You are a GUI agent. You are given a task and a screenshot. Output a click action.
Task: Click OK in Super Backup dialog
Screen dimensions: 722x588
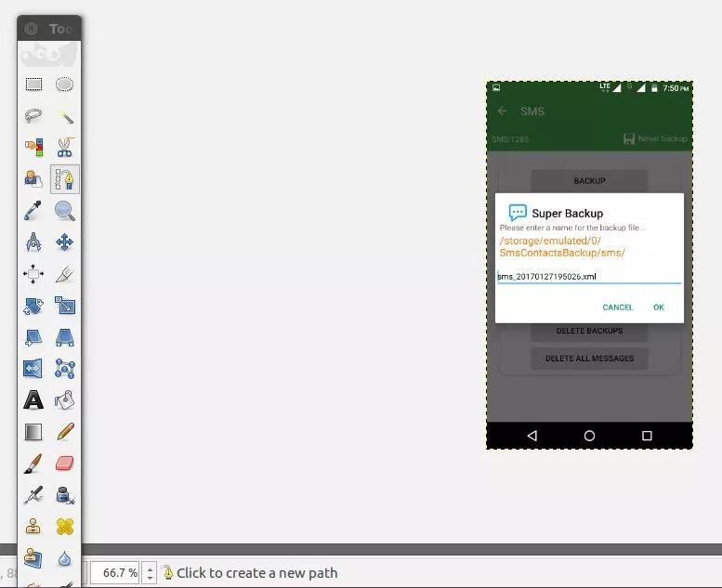[x=659, y=307]
